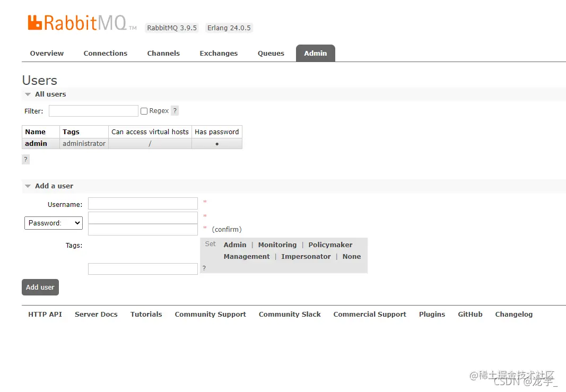Focus the Tags input field
Screen dimensions: 566x392
143,269
